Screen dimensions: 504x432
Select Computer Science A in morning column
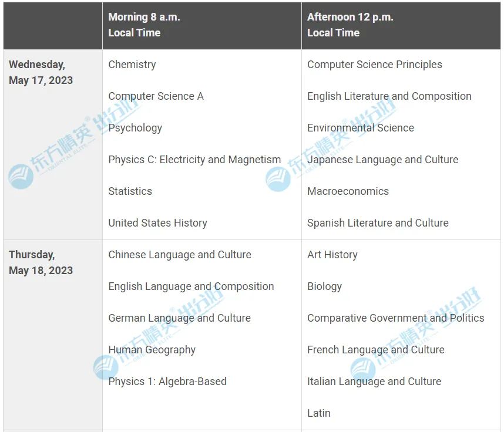coord(156,96)
